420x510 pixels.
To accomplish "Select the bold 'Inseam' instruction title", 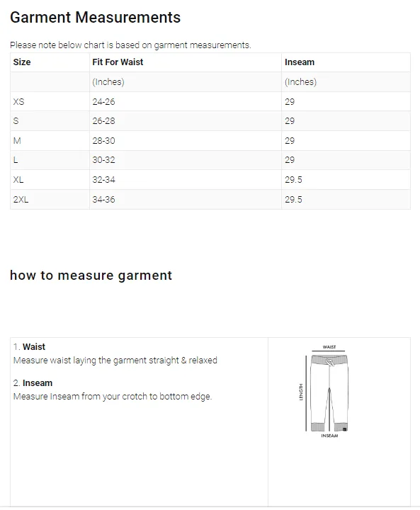I will tap(38, 382).
